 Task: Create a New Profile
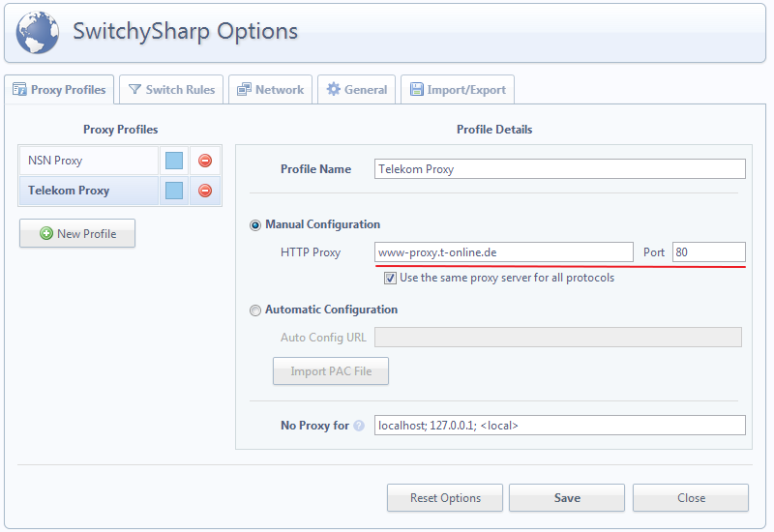point(77,233)
